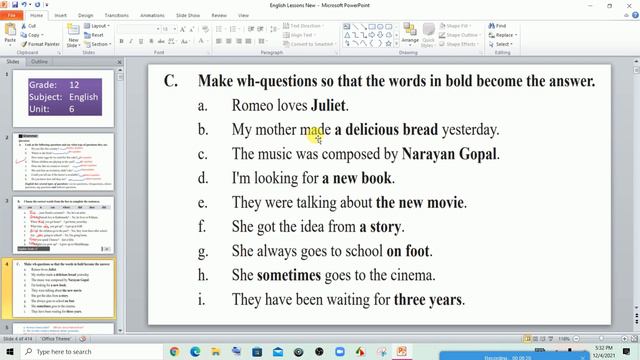Image resolution: width=640 pixels, height=360 pixels.
Task: Toggle Justify text alignment
Action: (x=249, y=41)
